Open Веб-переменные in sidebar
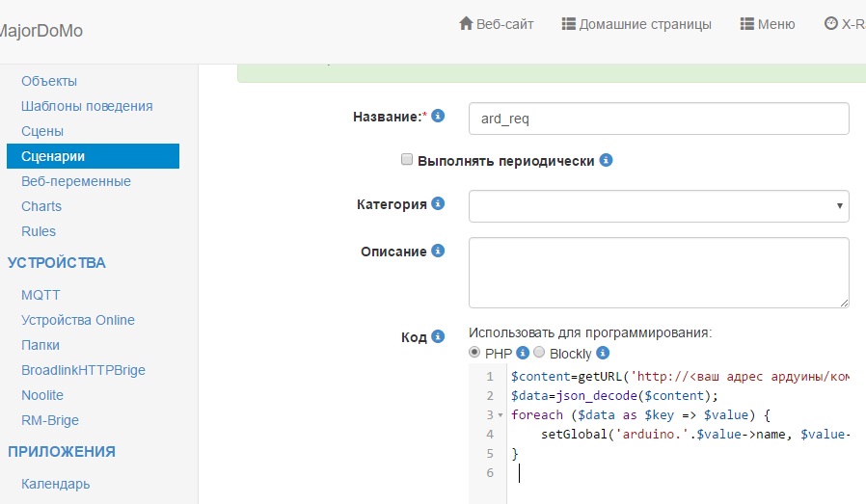Viewport: 866px width, 504px height. [76, 181]
